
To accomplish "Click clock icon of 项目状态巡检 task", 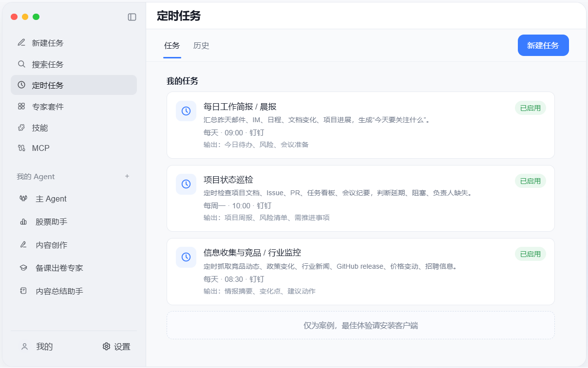I will click(x=186, y=184).
